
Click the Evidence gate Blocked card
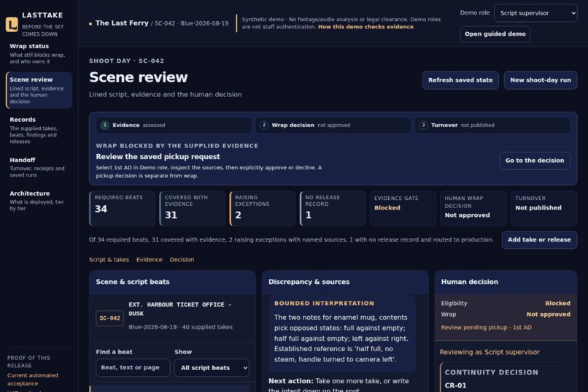tap(403, 209)
